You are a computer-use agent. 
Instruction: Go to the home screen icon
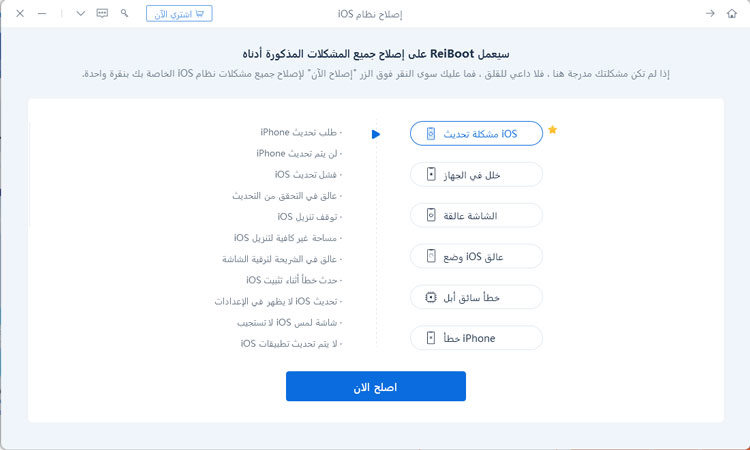click(x=731, y=14)
